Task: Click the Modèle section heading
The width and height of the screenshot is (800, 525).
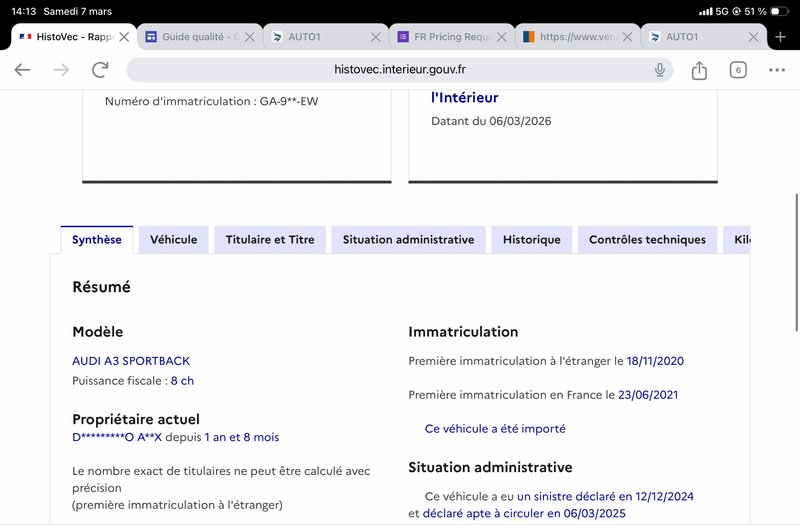Action: point(97,332)
